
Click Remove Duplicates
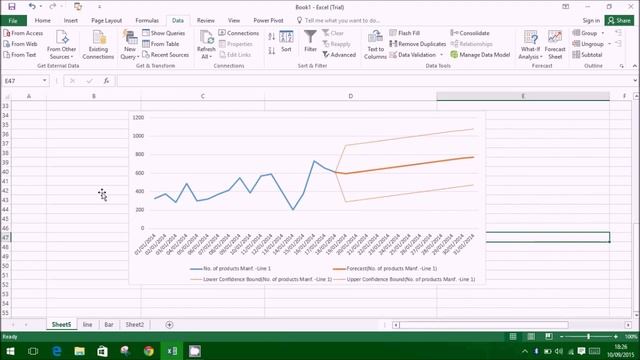click(x=418, y=44)
